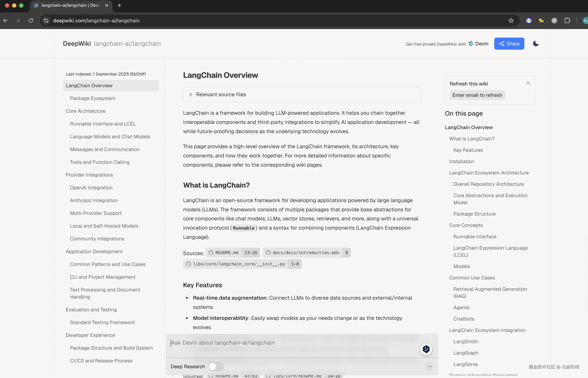588x378 pixels.
Task: Close the Refresh this wiki card
Action: click(528, 83)
